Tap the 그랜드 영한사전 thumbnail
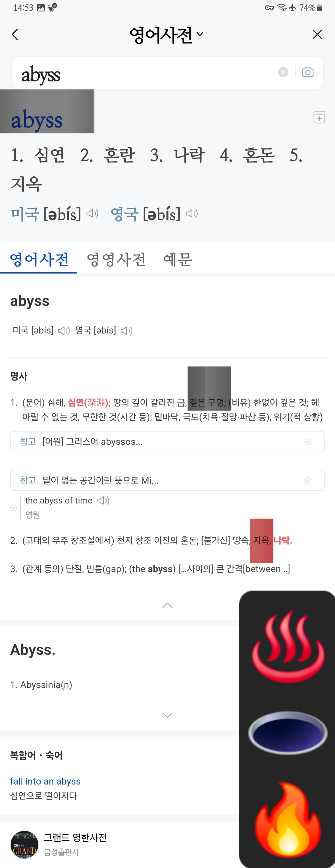The height and width of the screenshot is (868, 335). [24, 844]
